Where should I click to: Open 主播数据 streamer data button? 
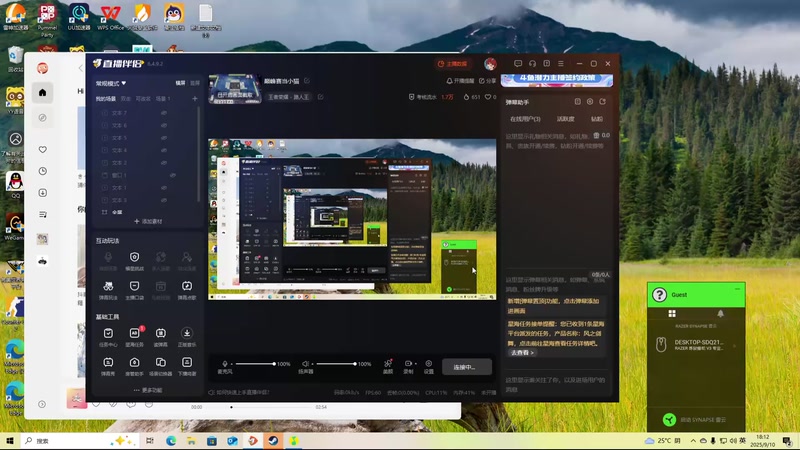(452, 64)
